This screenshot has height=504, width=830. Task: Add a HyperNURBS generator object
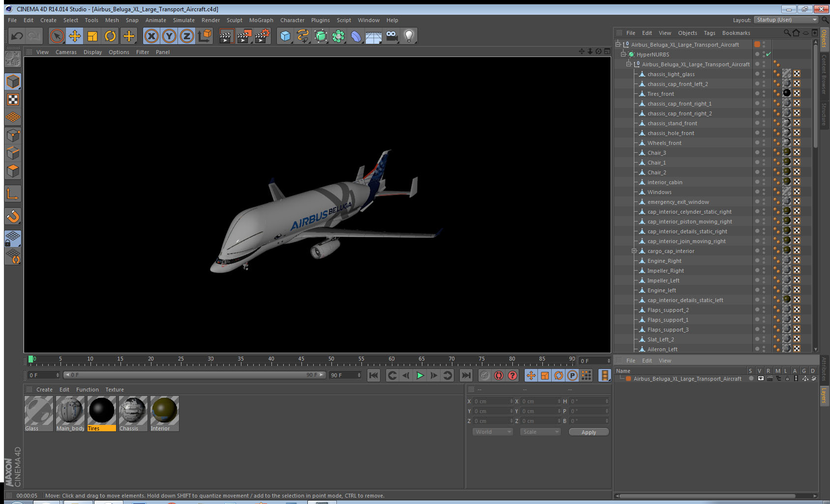click(321, 36)
